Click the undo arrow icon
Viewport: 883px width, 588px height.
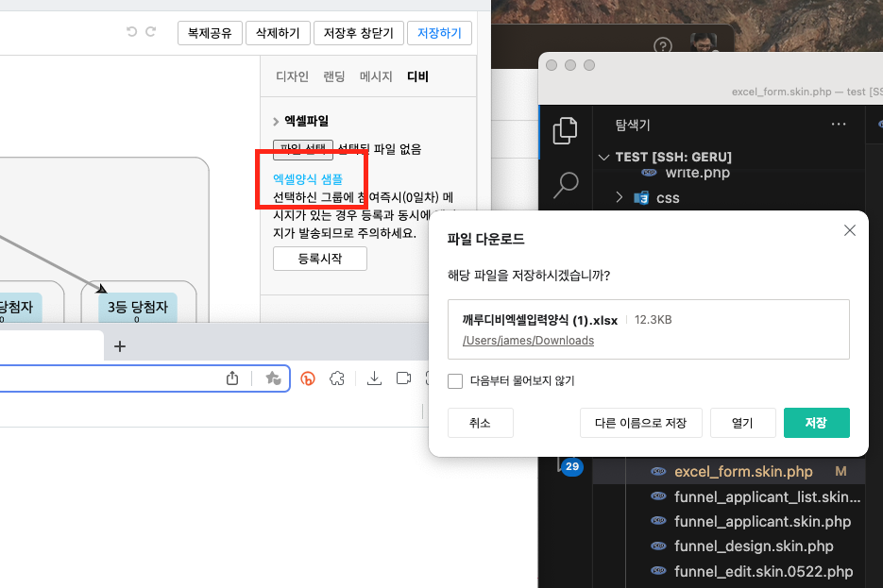tap(132, 31)
